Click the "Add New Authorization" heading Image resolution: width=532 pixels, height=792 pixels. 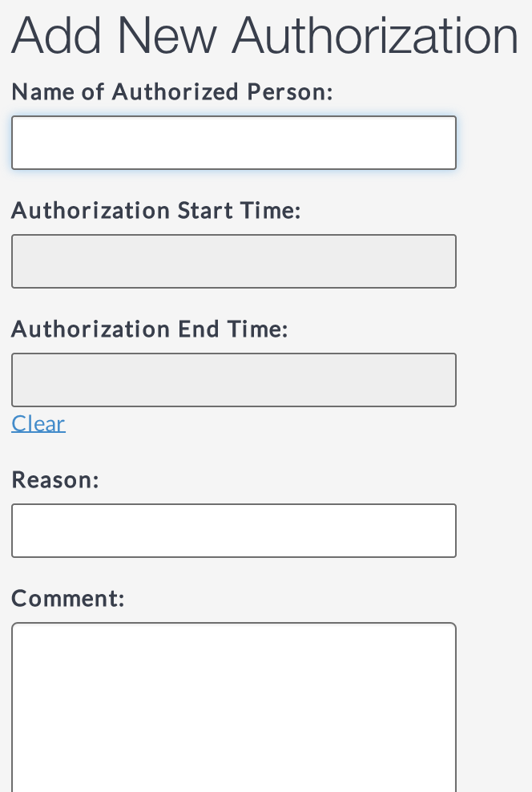[264, 36]
